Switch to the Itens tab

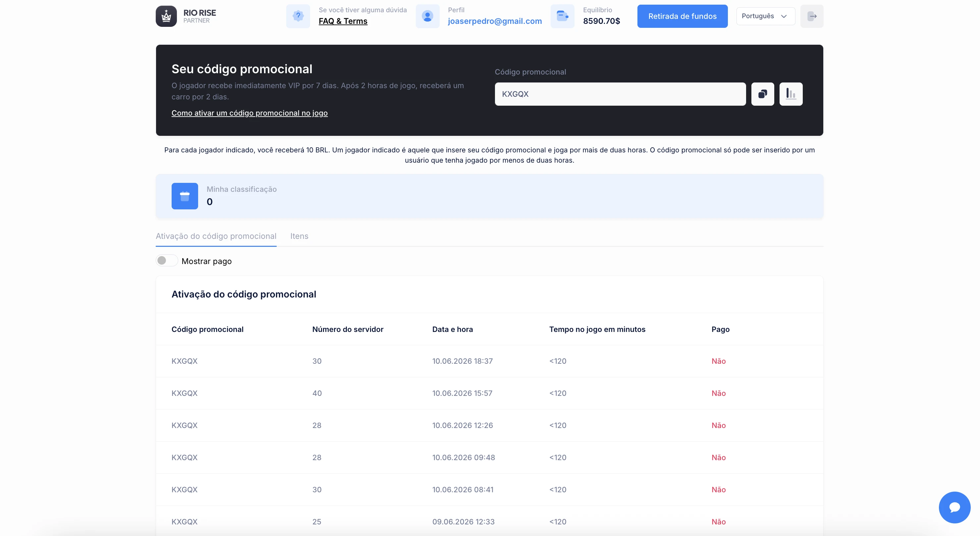[299, 236]
